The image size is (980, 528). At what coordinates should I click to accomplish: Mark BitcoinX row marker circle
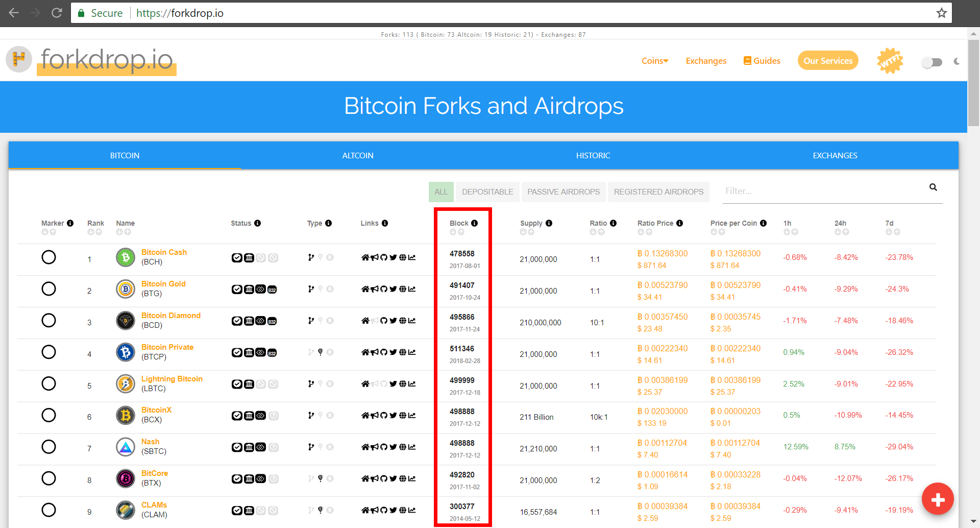pyautogui.click(x=48, y=415)
